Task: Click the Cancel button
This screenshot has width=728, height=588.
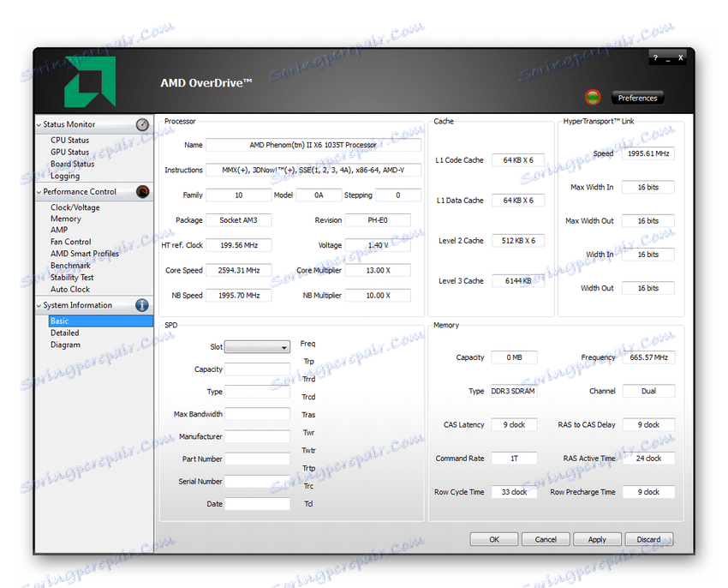Action: point(546,539)
